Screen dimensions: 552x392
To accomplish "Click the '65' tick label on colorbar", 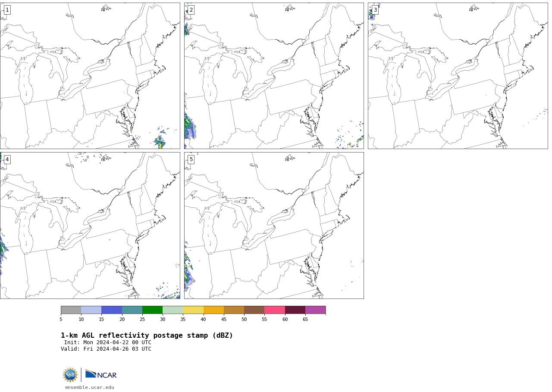I will (x=305, y=319).
